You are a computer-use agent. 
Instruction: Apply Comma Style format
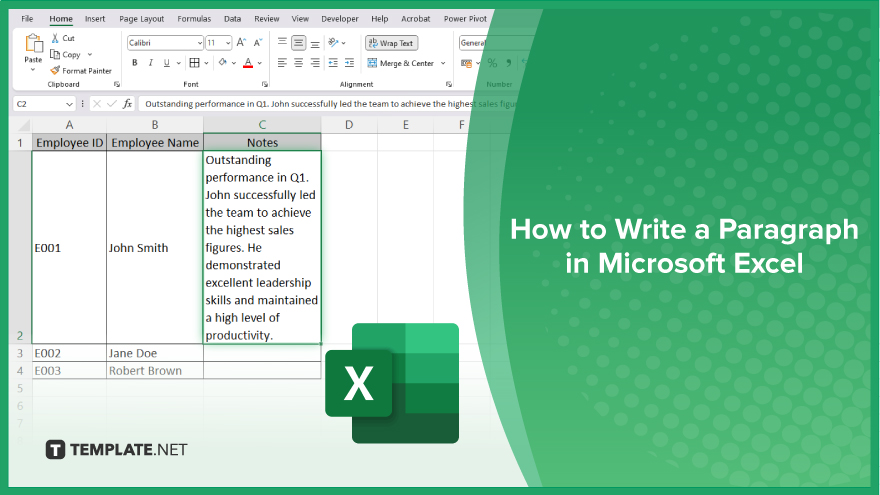coord(508,63)
